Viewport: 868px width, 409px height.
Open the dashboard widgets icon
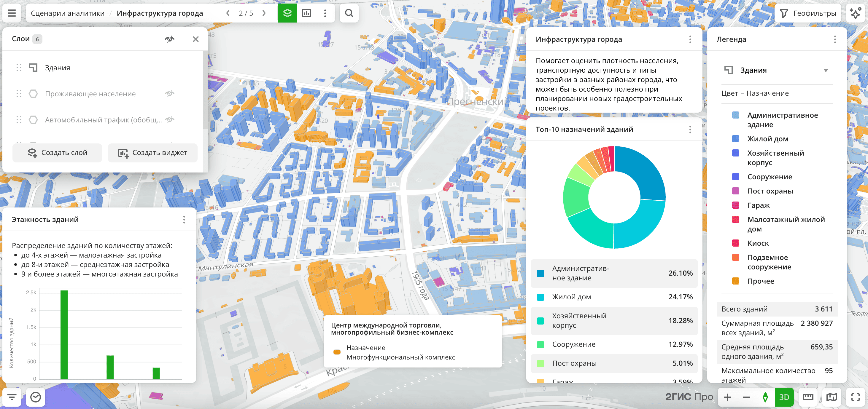coord(306,13)
